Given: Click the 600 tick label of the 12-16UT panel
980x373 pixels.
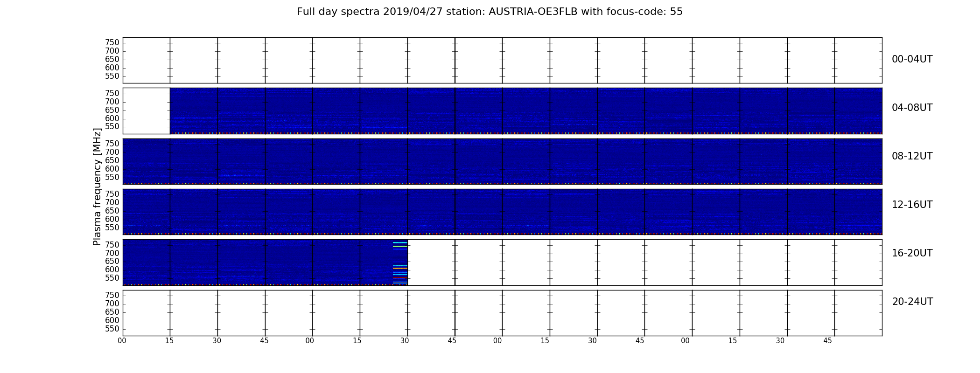Looking at the screenshot, I should (x=112, y=219).
